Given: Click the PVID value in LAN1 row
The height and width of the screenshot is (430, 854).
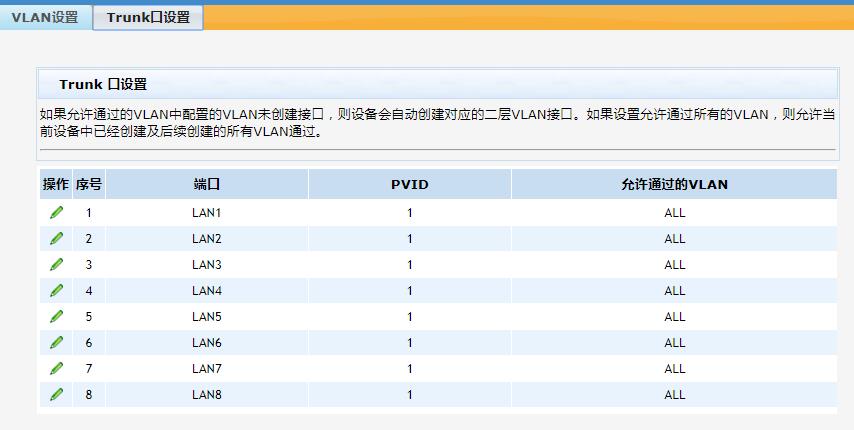Looking at the screenshot, I should (410, 213).
